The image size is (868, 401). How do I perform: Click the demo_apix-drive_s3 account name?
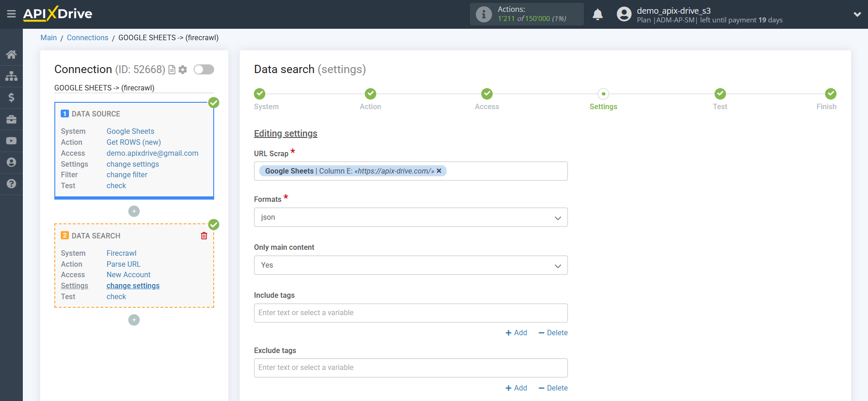point(673,11)
